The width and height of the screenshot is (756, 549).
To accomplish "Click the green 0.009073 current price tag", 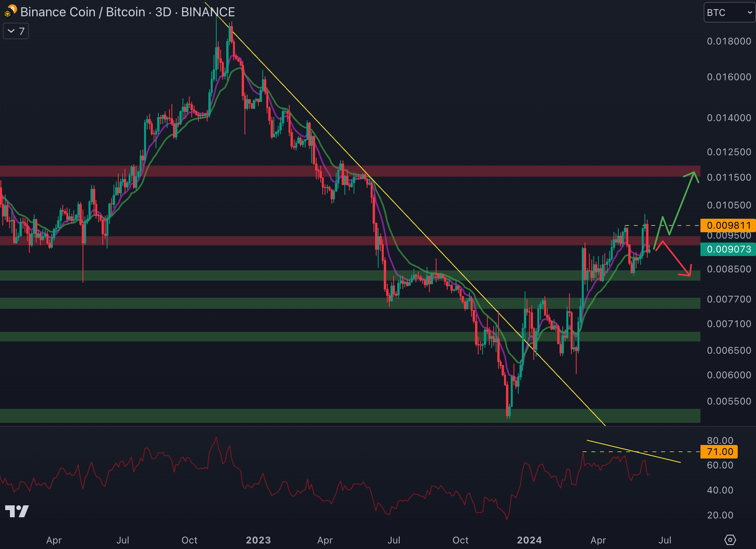I will (x=728, y=249).
